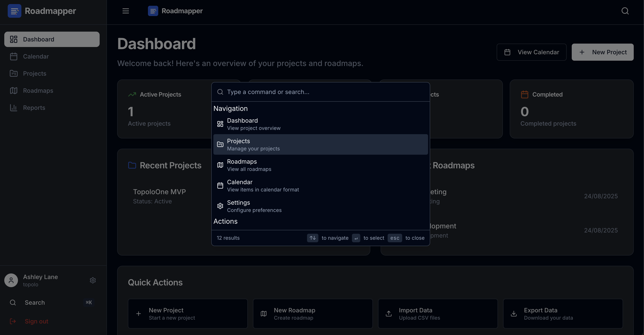The height and width of the screenshot is (335, 644).
Task: Select Dashboard in command palette
Action: coord(320,124)
